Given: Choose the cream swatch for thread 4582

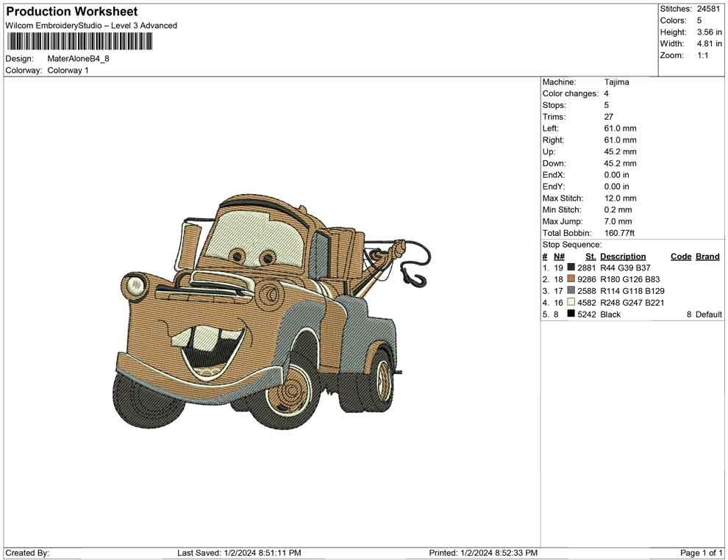Looking at the screenshot, I should pyautogui.click(x=571, y=303).
